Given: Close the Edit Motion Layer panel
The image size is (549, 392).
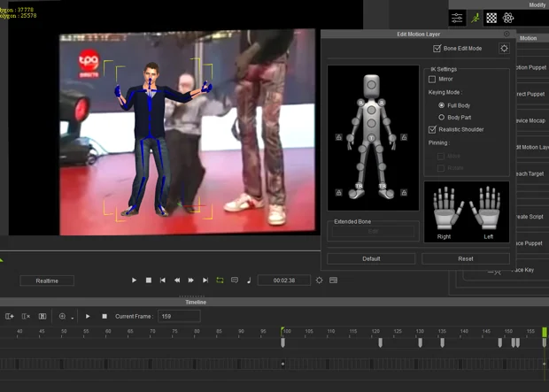Looking at the screenshot, I should pyautogui.click(x=506, y=34).
